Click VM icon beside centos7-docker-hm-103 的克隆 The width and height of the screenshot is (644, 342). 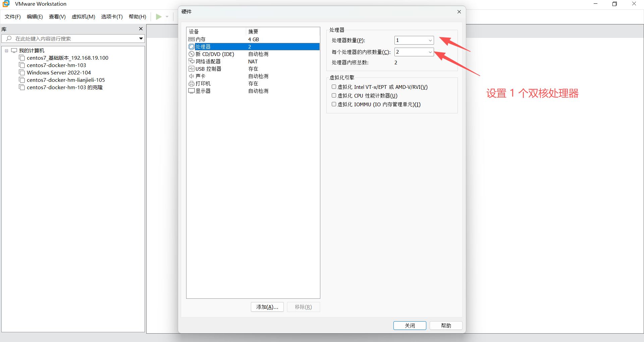(x=22, y=87)
